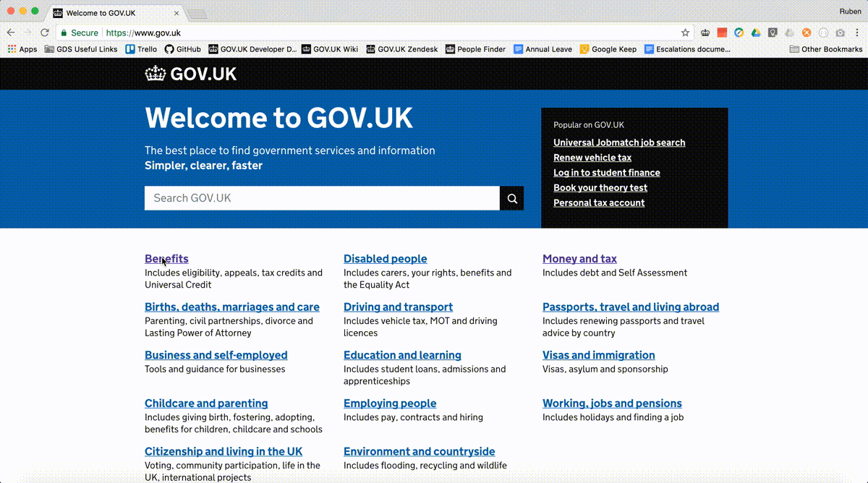Open Births, deaths, marriages and care
The width and height of the screenshot is (868, 483).
[232, 307]
